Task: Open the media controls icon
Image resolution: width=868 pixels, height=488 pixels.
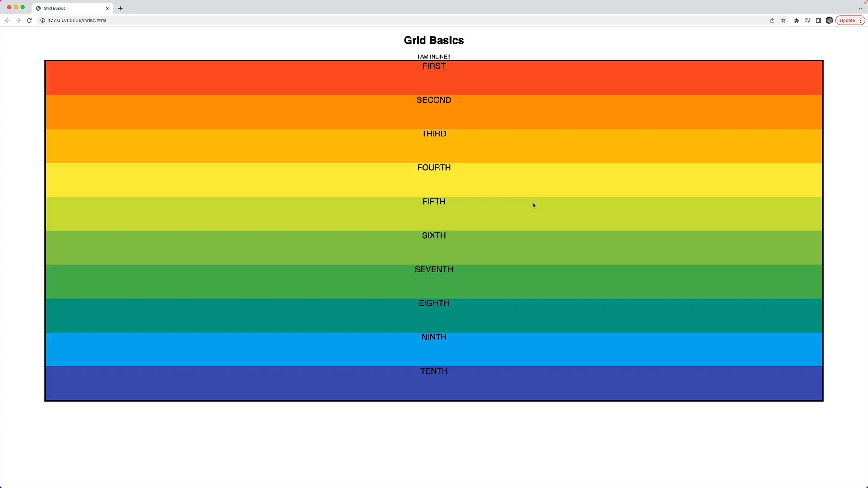Action: click(807, 20)
